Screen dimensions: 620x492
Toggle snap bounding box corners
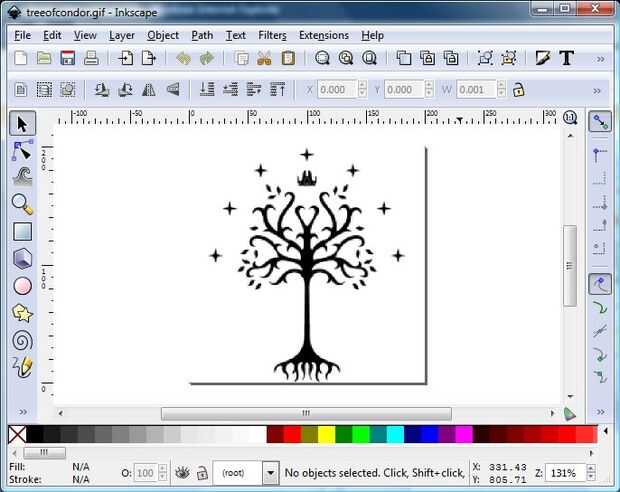600,155
